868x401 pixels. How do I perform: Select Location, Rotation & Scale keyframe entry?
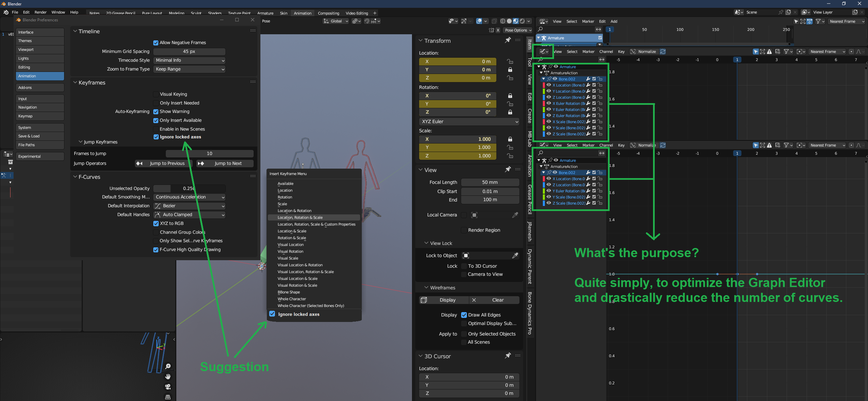(314, 217)
